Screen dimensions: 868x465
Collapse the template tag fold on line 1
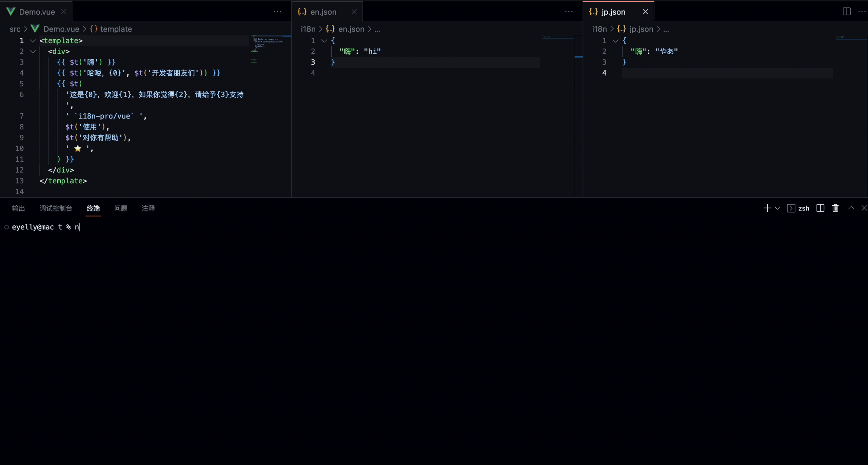[33, 41]
